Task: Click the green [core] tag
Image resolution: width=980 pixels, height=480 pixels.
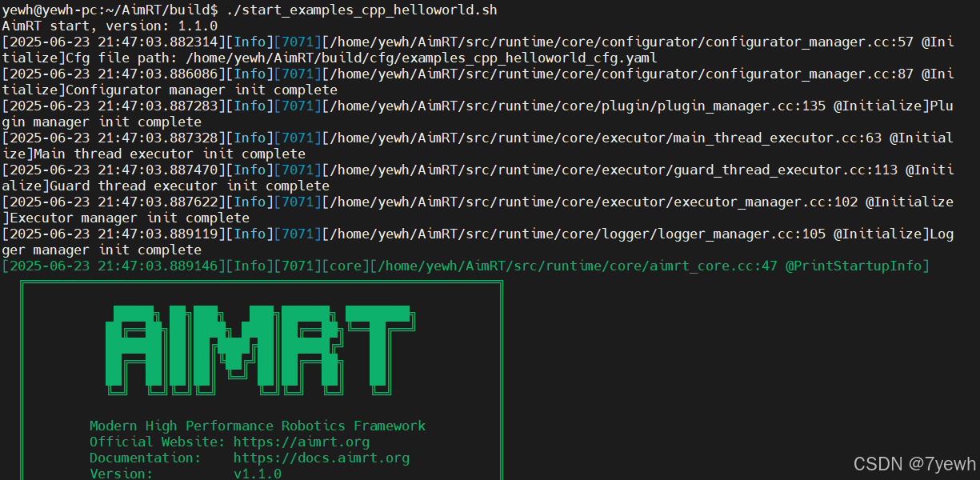Action: click(346, 266)
